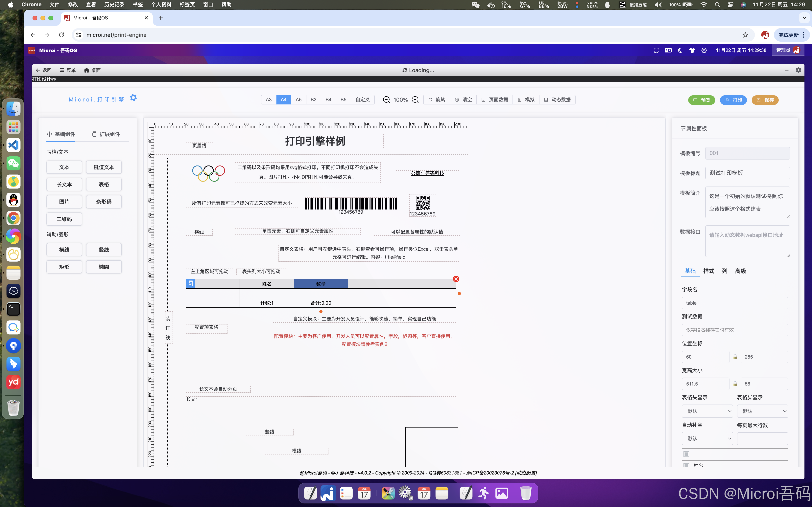The height and width of the screenshot is (507, 812).
Task: Switch to the 样式 properties tab
Action: point(708,271)
